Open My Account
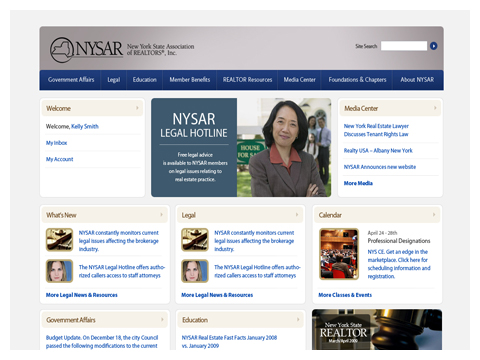 (59, 159)
